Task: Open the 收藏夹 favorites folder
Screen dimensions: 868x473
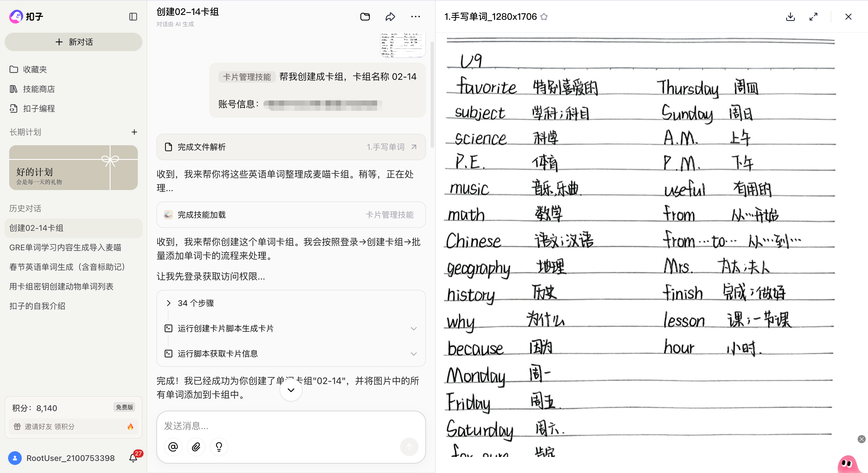Action: coord(36,69)
